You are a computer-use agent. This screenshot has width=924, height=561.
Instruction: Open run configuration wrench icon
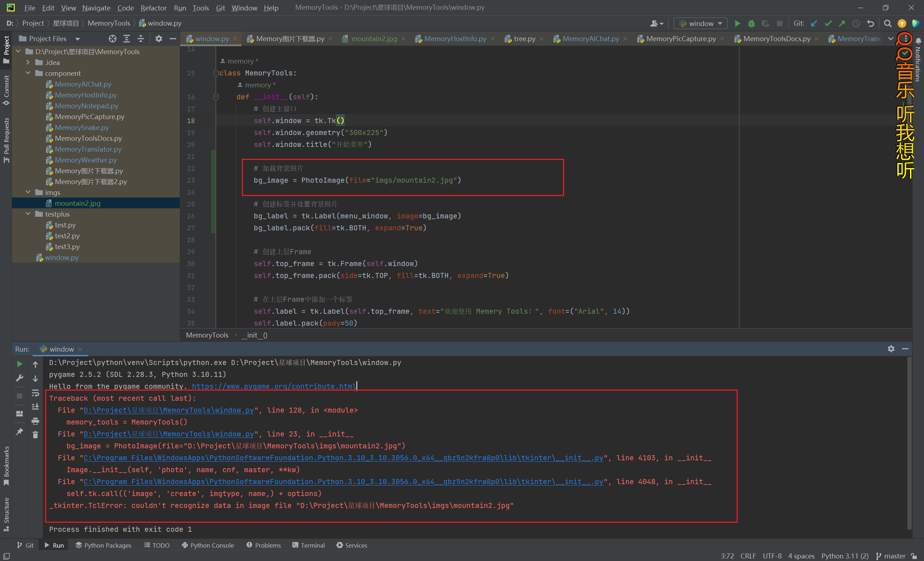coord(19,378)
